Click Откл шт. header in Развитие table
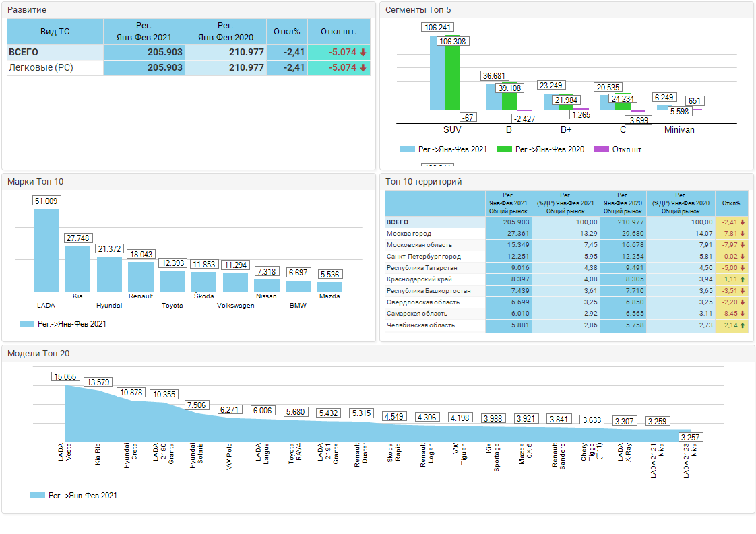Image resolution: width=756 pixels, height=534 pixels. [338, 32]
